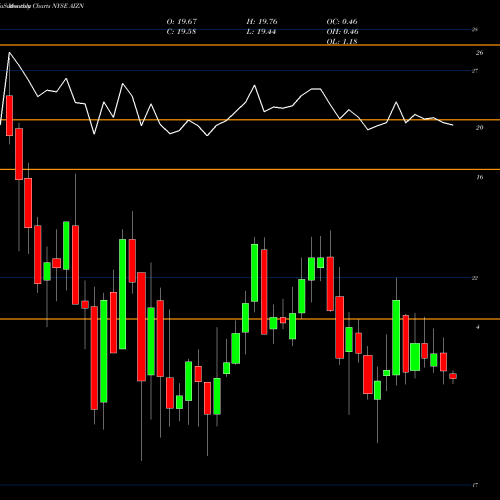Click the '26' axis label
The height and width of the screenshot is (500, 500).
point(479,53)
